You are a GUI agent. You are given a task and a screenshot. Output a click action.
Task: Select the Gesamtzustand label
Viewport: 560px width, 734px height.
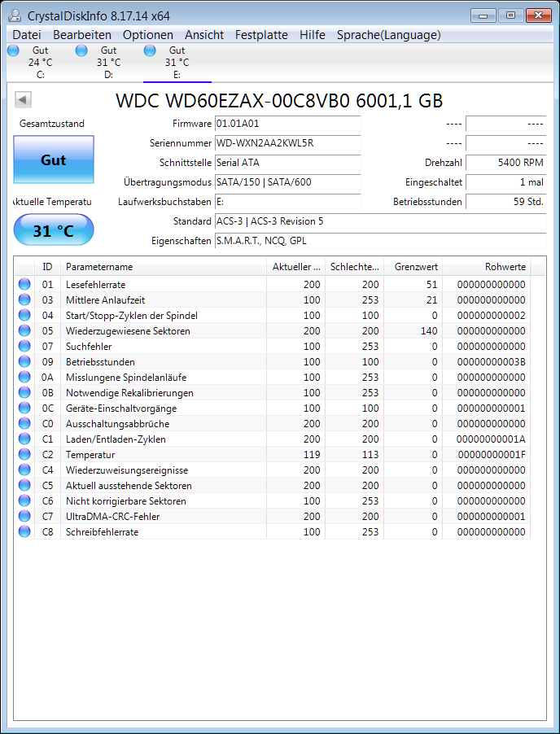pyautogui.click(x=52, y=124)
